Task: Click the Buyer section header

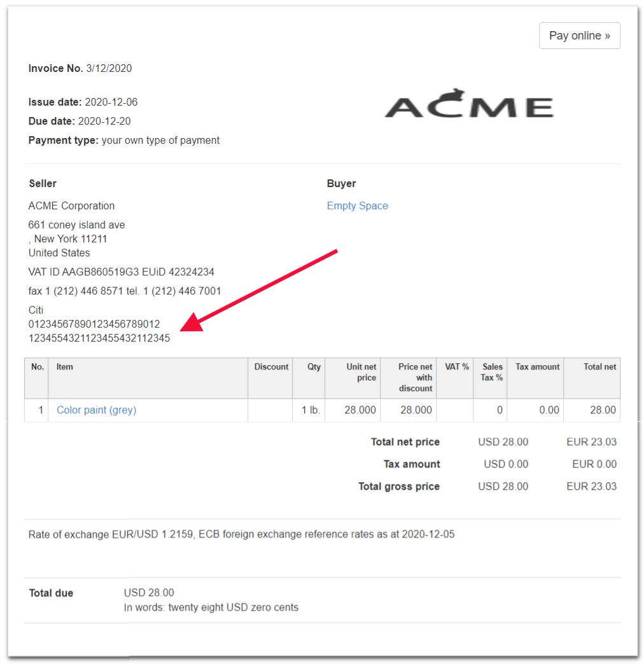Action: click(341, 183)
